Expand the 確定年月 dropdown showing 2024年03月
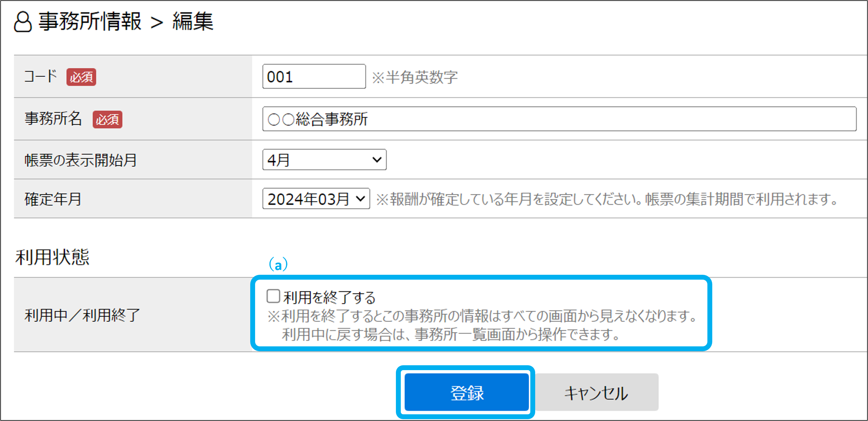The width and height of the screenshot is (868, 421). click(316, 199)
